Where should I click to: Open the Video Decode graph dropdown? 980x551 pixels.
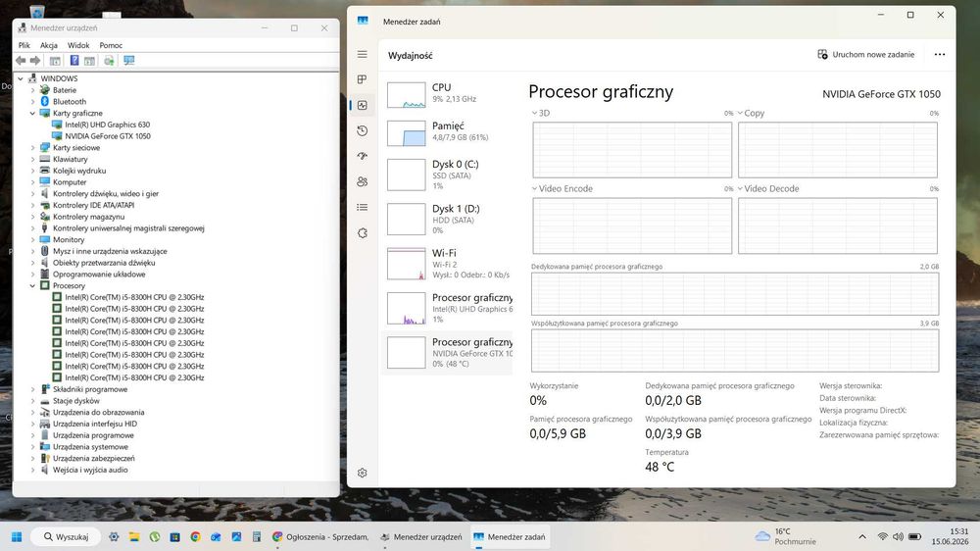point(767,189)
